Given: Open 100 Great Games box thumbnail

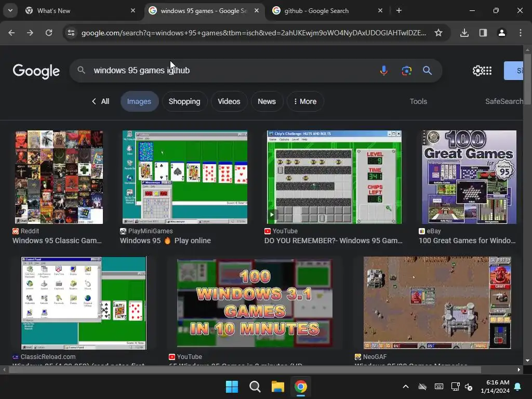Looking at the screenshot, I should 469,177.
